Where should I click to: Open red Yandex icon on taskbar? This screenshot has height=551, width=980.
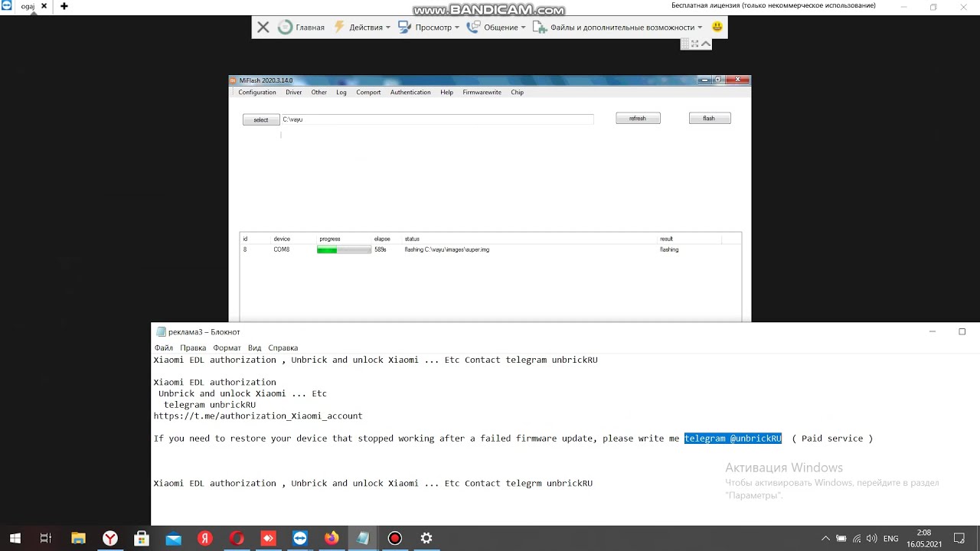pos(205,539)
